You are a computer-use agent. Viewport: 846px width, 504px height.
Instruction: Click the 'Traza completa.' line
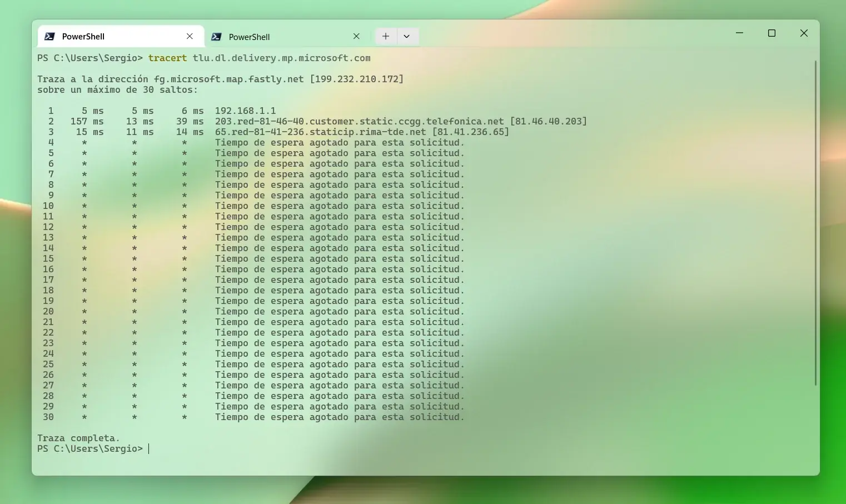[x=79, y=438]
